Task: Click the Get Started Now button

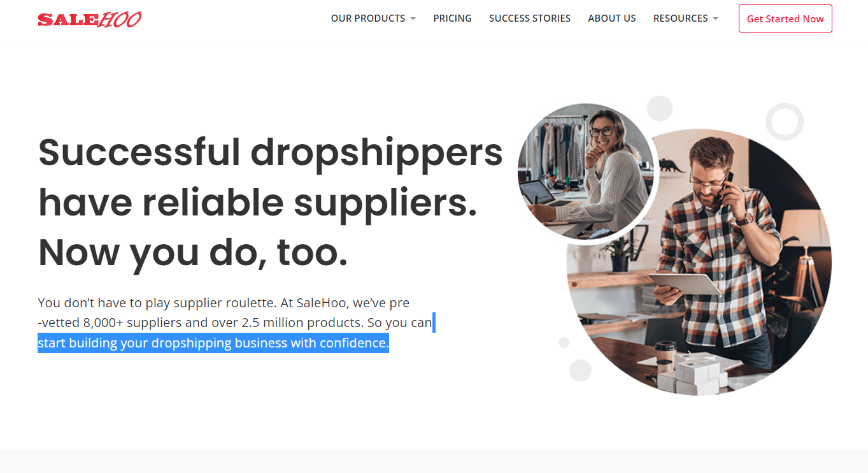Action: [785, 18]
